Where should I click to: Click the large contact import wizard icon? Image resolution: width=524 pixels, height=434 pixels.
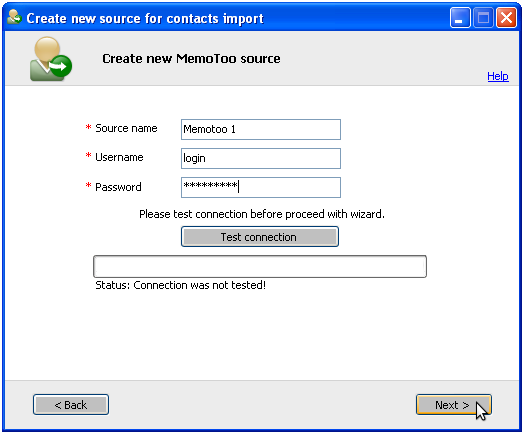[51, 59]
